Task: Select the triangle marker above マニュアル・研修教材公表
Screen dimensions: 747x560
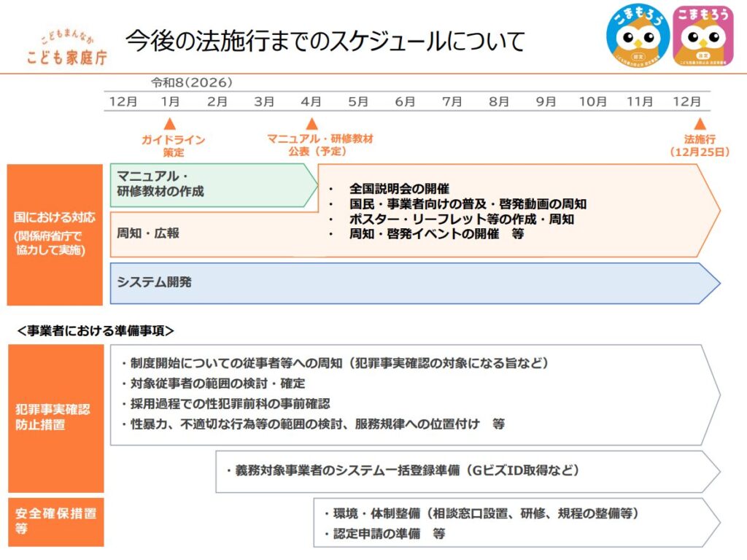Action: tap(312, 124)
